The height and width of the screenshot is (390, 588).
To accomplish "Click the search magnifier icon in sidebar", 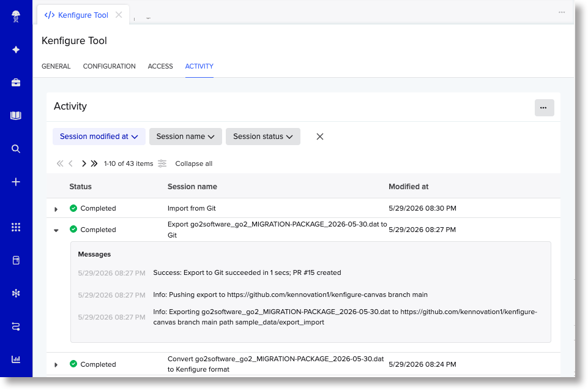I will point(16,149).
